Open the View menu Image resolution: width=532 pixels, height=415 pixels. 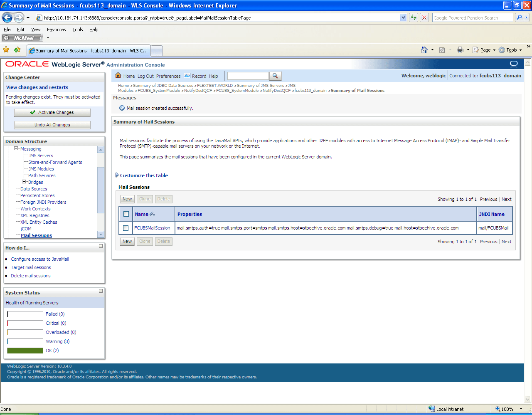[36, 30]
